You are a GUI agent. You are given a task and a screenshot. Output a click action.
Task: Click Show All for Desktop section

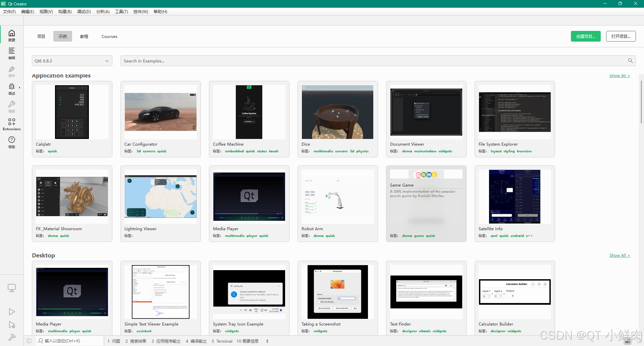[620, 255]
